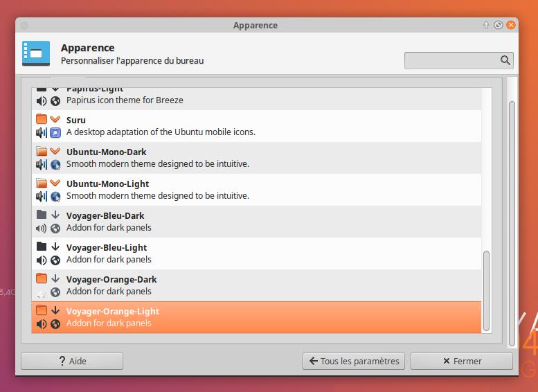Click the highlighted Voyager-Orange-Light theme name

[113, 312]
